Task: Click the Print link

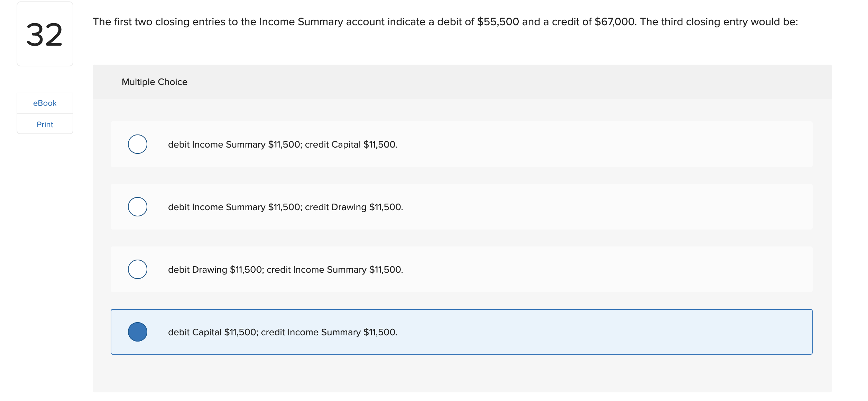Action: coord(45,124)
